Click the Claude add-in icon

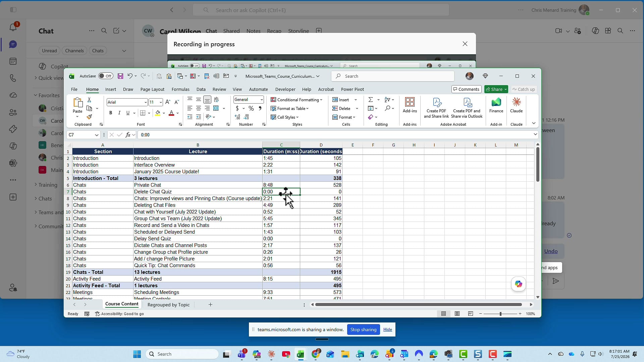[x=516, y=105]
